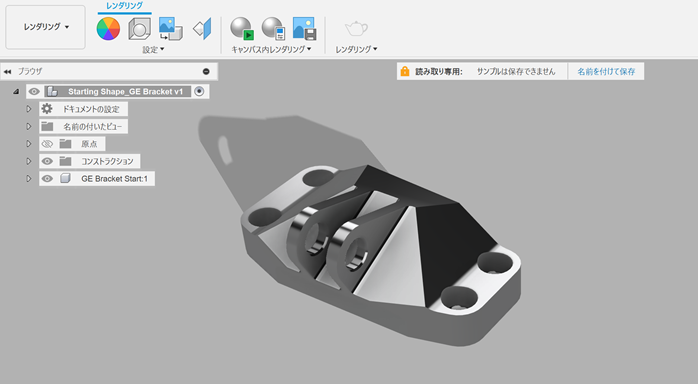This screenshot has width=698, height=384.
Task: Click the Decal image tool icon
Action: coord(171,29)
